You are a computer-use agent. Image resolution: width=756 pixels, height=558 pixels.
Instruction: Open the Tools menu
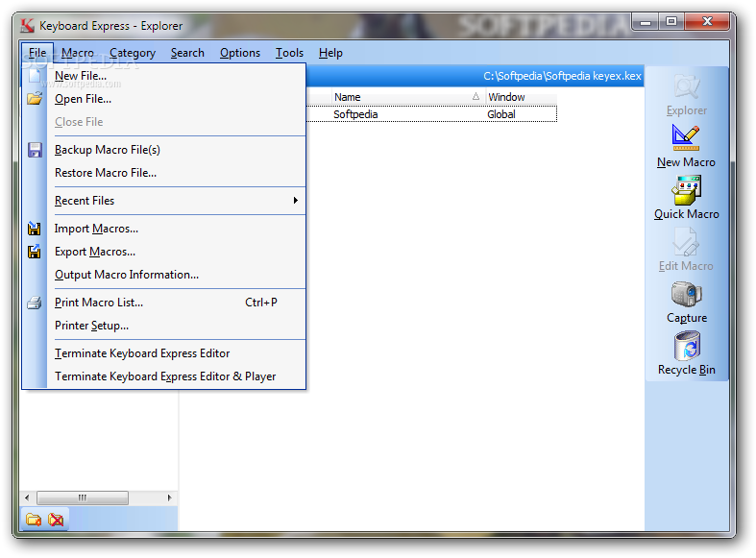289,53
